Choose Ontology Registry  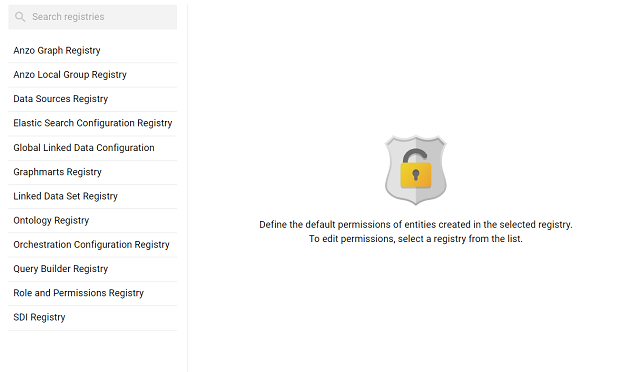[x=92, y=220]
